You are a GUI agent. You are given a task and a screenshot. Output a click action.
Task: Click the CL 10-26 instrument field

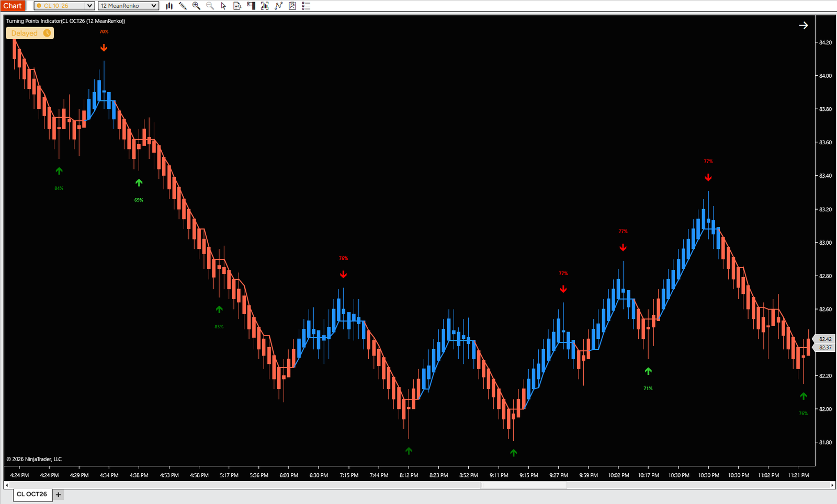pos(60,6)
